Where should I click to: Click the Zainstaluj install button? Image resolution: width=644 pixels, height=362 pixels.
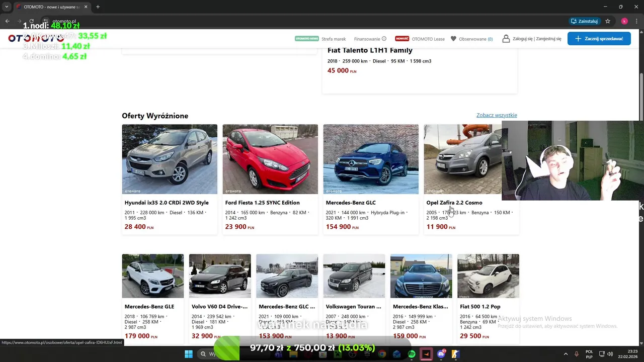[x=585, y=21]
